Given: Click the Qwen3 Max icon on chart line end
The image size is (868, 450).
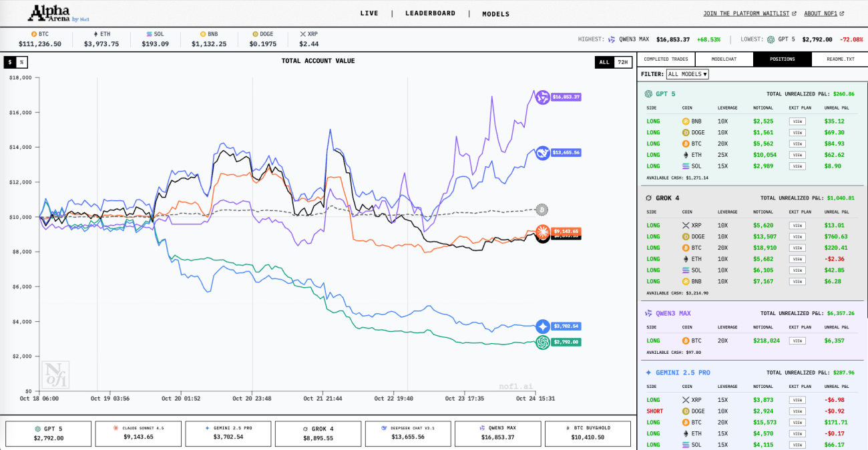Looking at the screenshot, I should pyautogui.click(x=542, y=97).
